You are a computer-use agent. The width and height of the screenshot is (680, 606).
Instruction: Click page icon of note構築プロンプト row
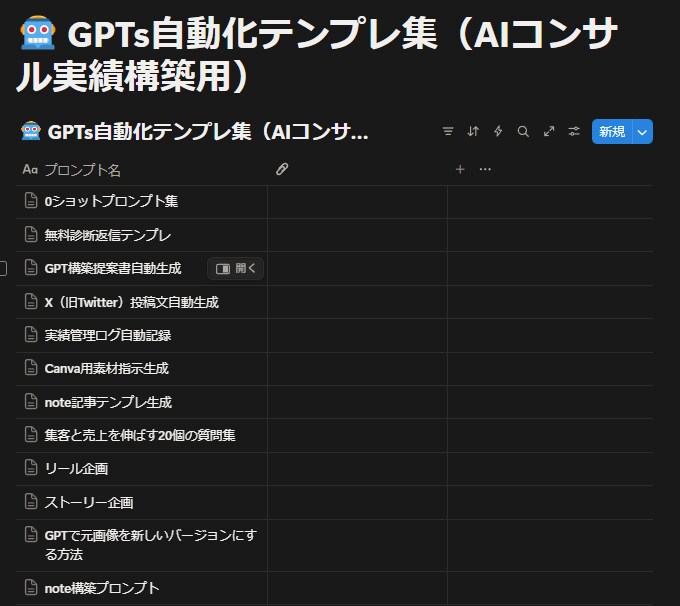pos(31,588)
